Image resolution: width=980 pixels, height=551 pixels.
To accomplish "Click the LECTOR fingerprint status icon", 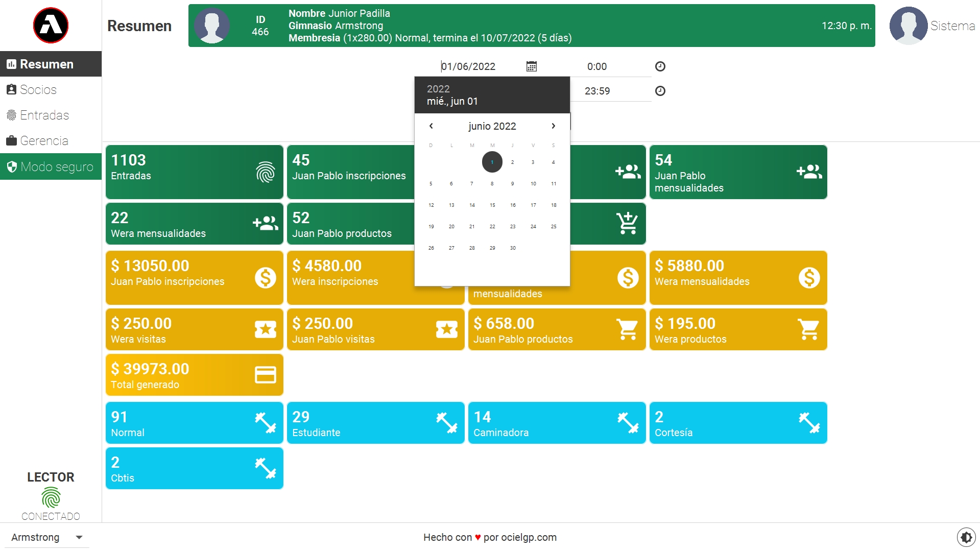I will pos(51,497).
